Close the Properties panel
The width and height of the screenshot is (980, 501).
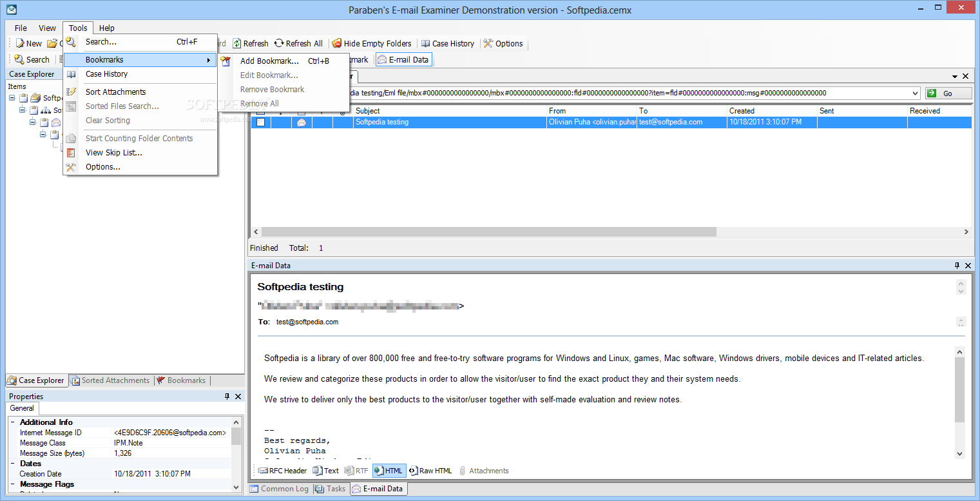(x=238, y=397)
